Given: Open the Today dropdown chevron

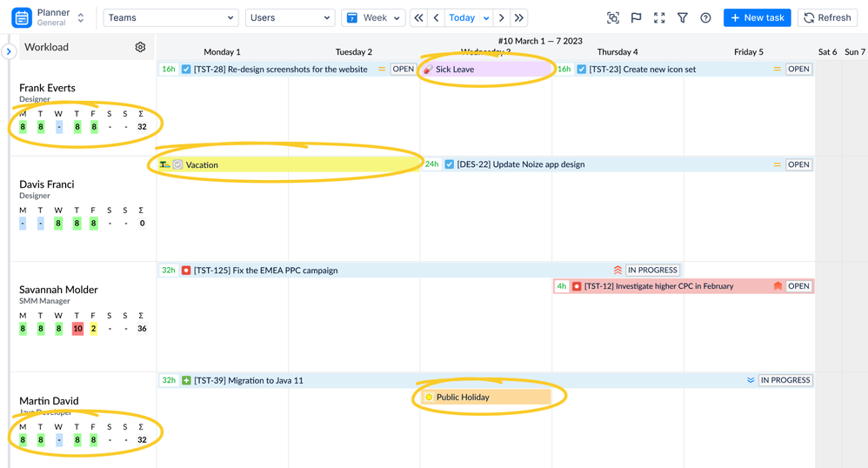Looking at the screenshot, I should [x=486, y=17].
